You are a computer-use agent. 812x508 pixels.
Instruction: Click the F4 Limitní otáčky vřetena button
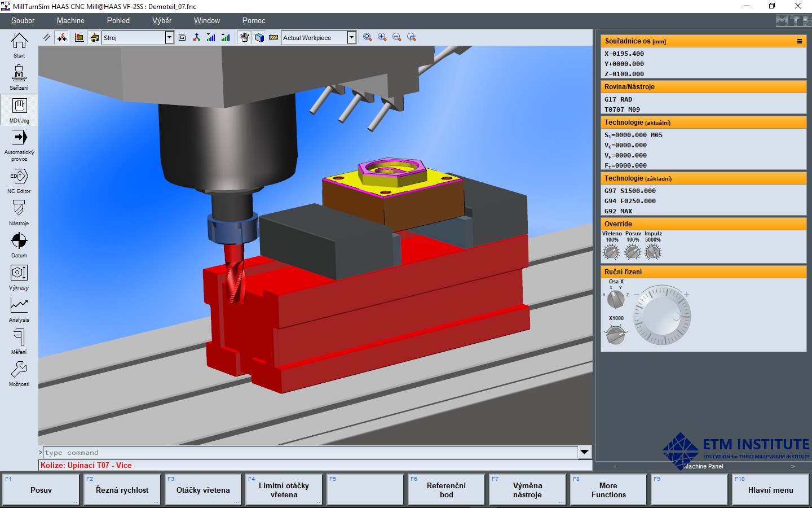pyautogui.click(x=284, y=490)
